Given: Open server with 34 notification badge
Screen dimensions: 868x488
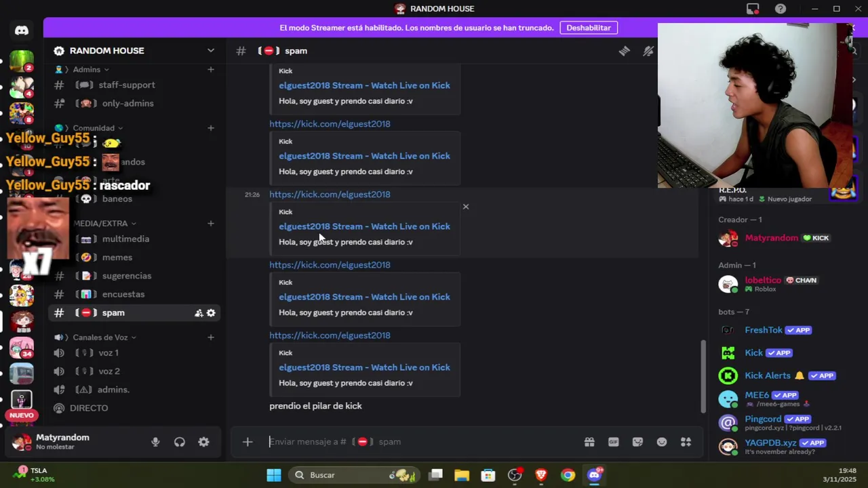Looking at the screenshot, I should (x=22, y=348).
